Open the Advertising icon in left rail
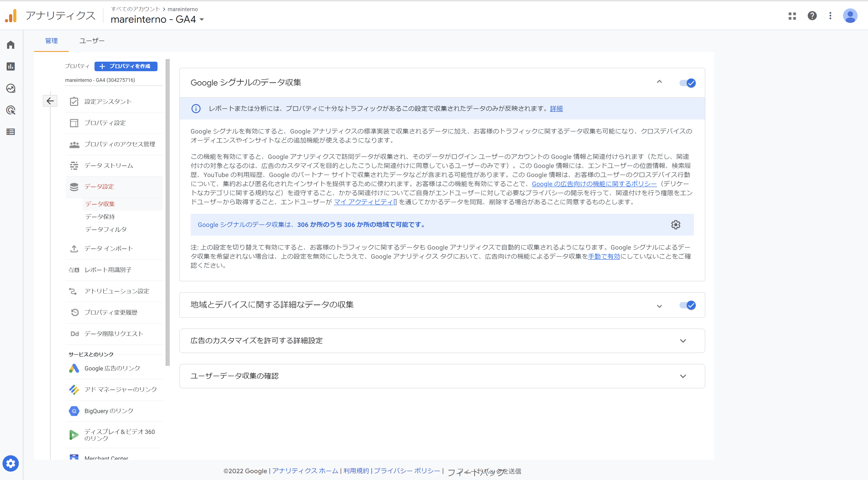 11,110
